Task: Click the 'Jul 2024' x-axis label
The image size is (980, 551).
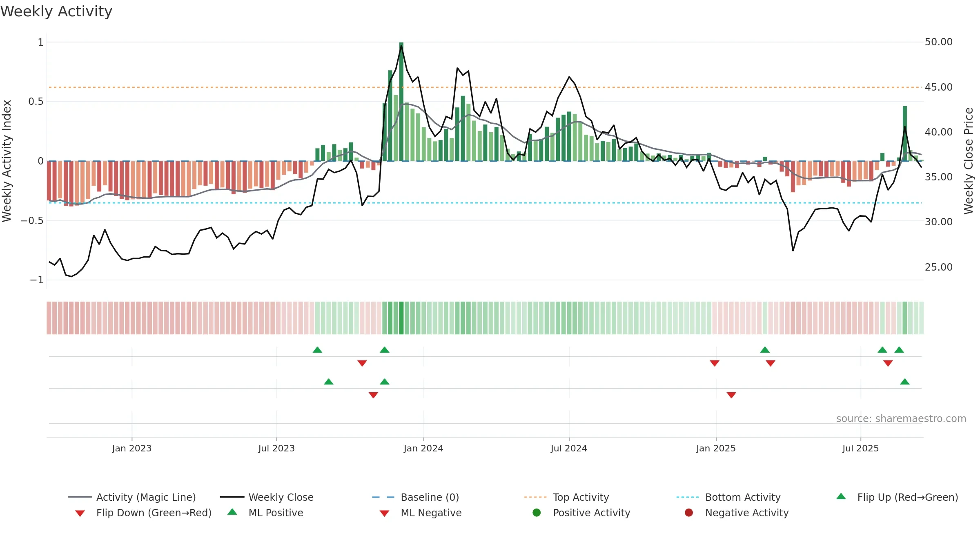Action: (x=569, y=448)
